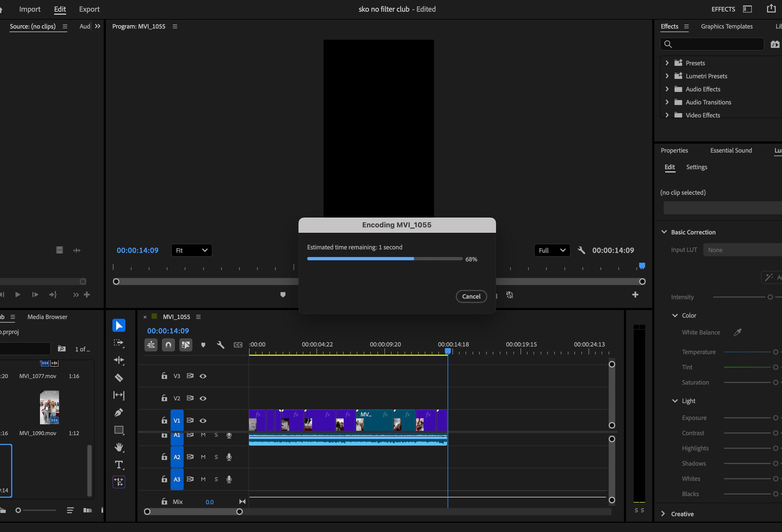The height and width of the screenshot is (532, 782).
Task: Toggle snap in timeline
Action: pos(168,345)
